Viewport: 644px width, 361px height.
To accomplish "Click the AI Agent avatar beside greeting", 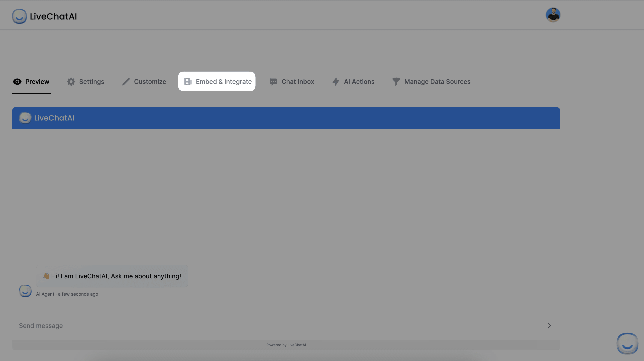I will (x=25, y=291).
